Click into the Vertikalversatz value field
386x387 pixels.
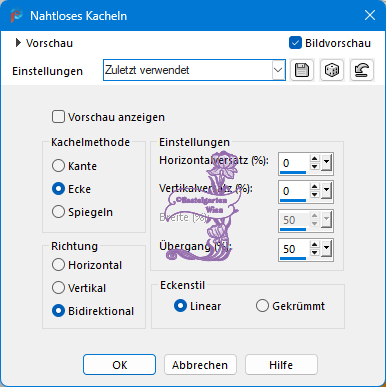tap(294, 191)
